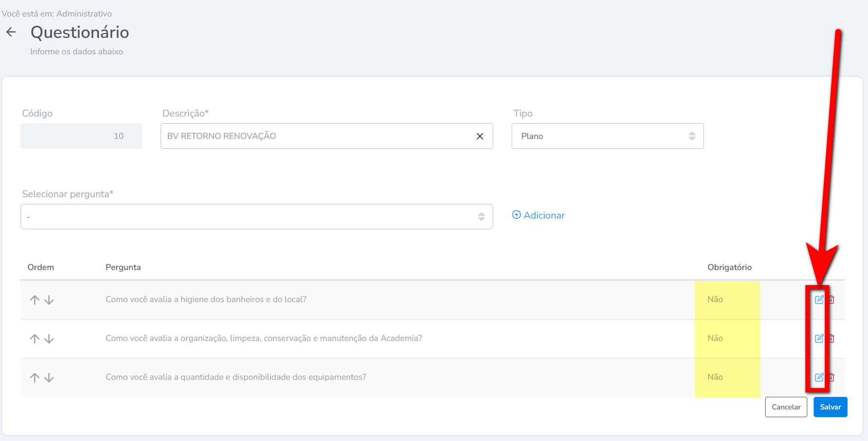This screenshot has width=868, height=441.
Task: Move the banheiros hygiene question up
Action: pyautogui.click(x=34, y=300)
